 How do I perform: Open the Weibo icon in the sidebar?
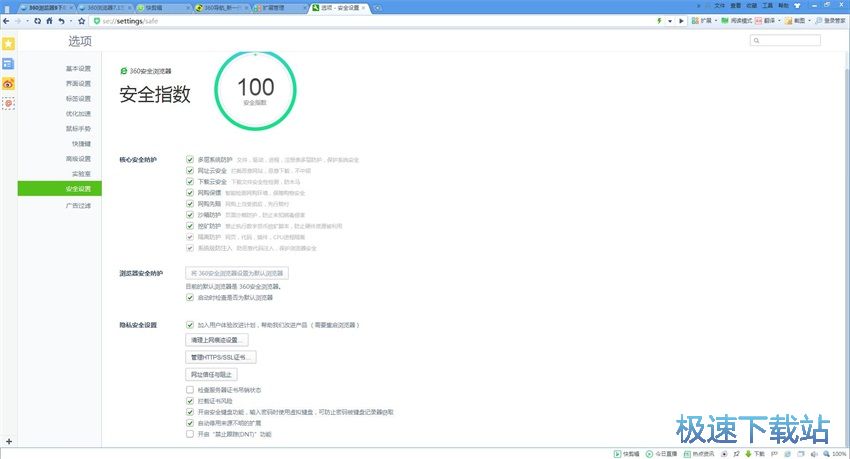tap(8, 83)
